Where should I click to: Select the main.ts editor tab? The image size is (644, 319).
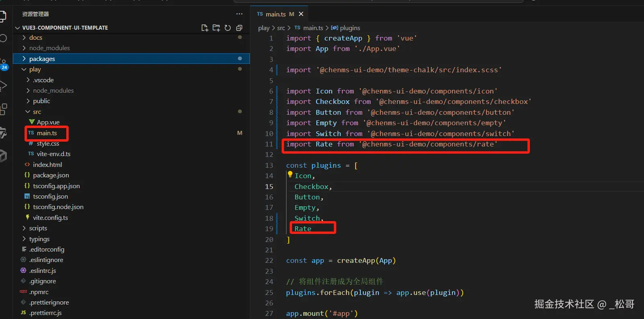pyautogui.click(x=276, y=14)
